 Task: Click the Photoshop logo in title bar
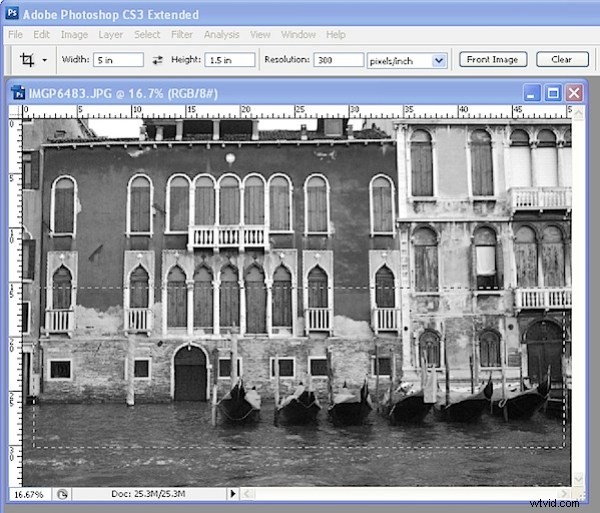click(12, 14)
